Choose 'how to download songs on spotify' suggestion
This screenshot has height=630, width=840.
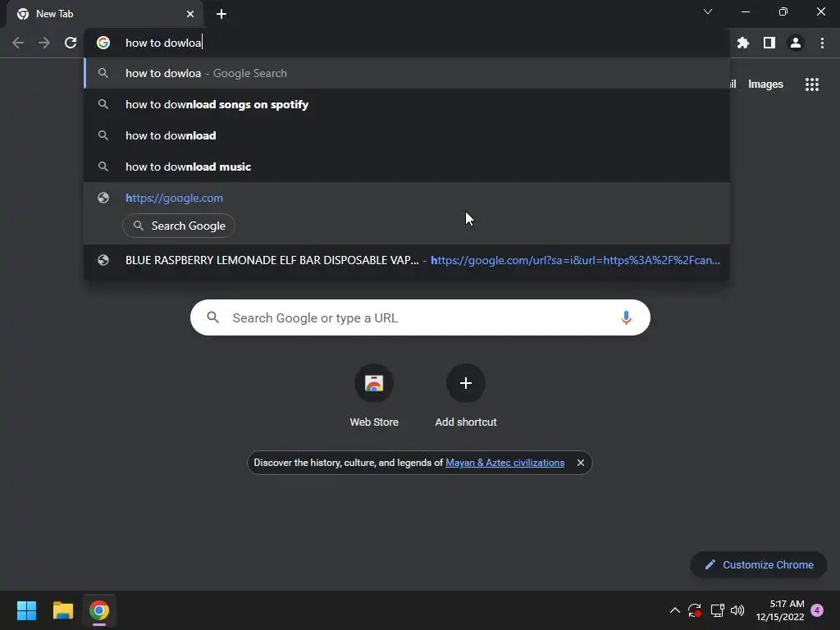pyautogui.click(x=407, y=104)
